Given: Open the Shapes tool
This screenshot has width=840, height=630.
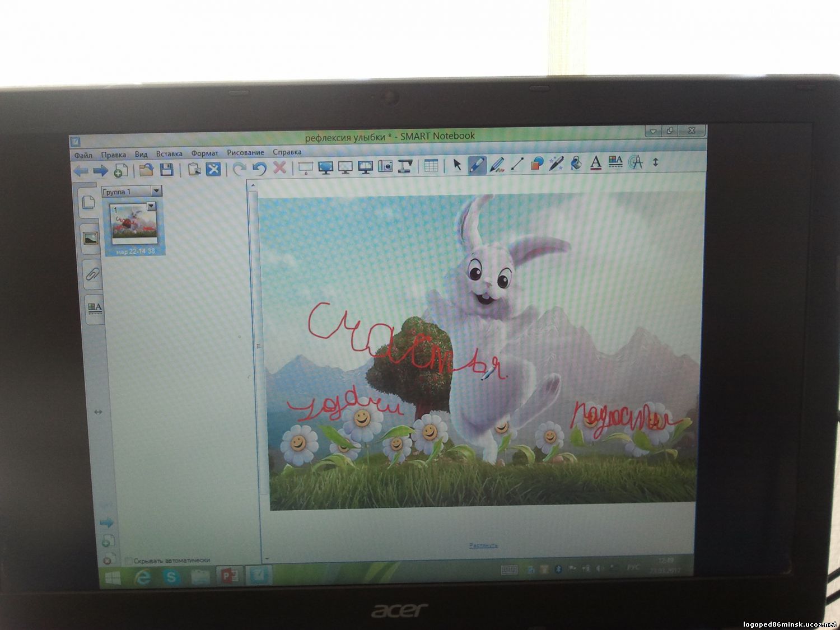Looking at the screenshot, I should click(x=536, y=164).
